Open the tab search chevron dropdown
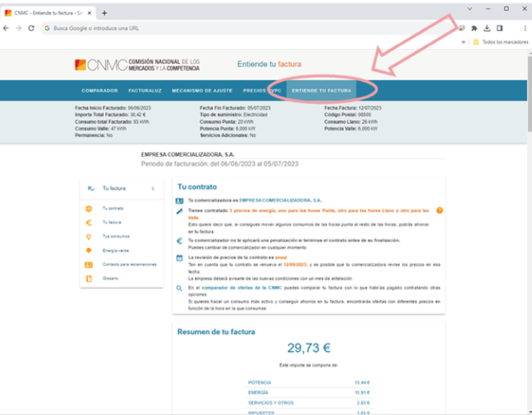Image resolution: width=532 pixels, height=415 pixels. point(470,9)
